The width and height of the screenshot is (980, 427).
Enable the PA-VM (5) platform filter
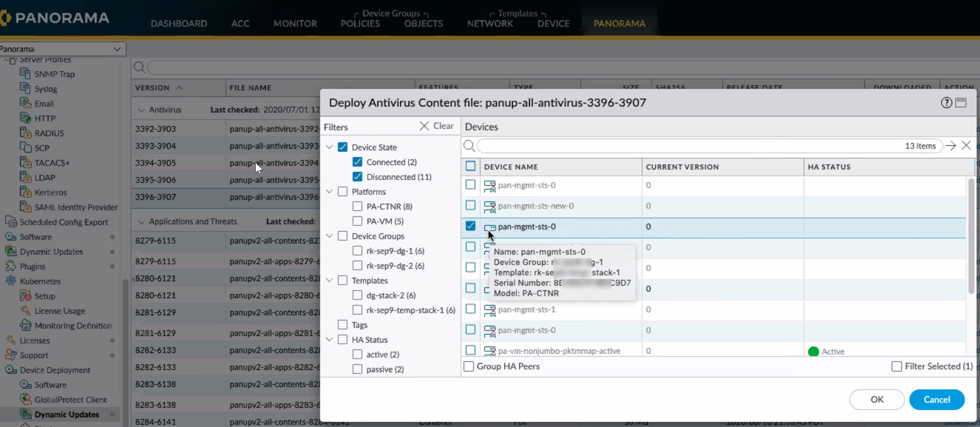[357, 221]
